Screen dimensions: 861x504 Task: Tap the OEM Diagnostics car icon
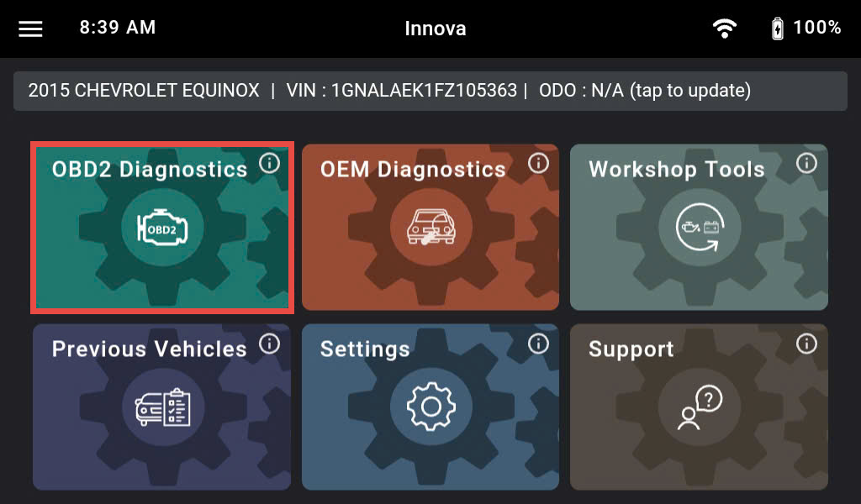[x=431, y=228]
